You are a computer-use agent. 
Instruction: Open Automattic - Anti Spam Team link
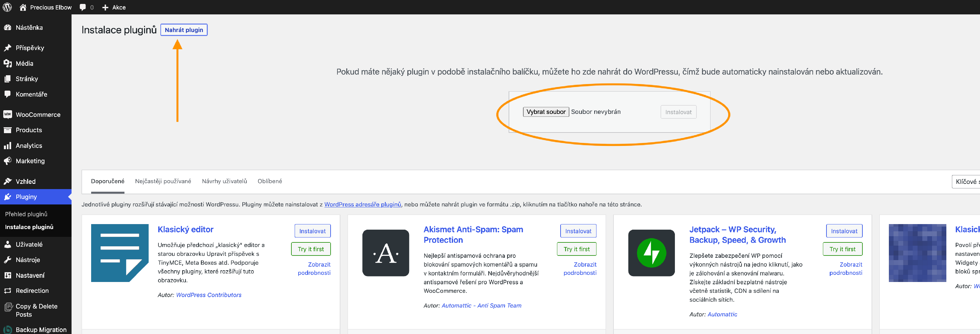tap(482, 306)
